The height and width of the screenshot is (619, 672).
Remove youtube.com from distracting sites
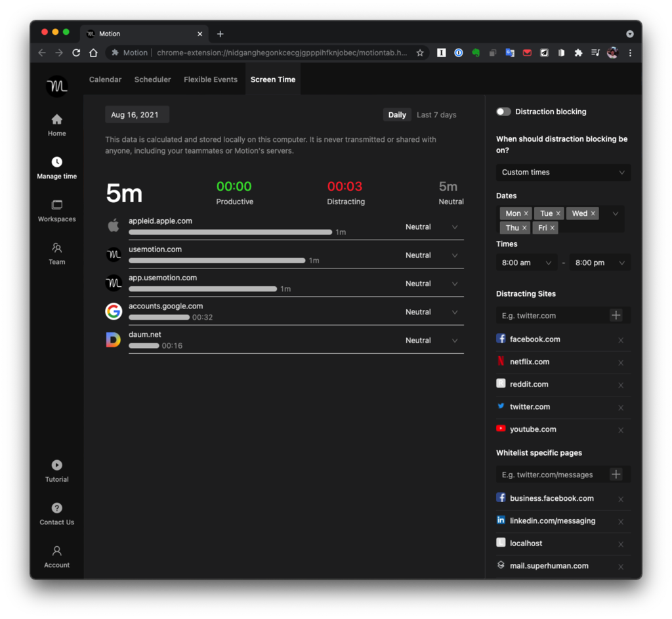coord(621,431)
